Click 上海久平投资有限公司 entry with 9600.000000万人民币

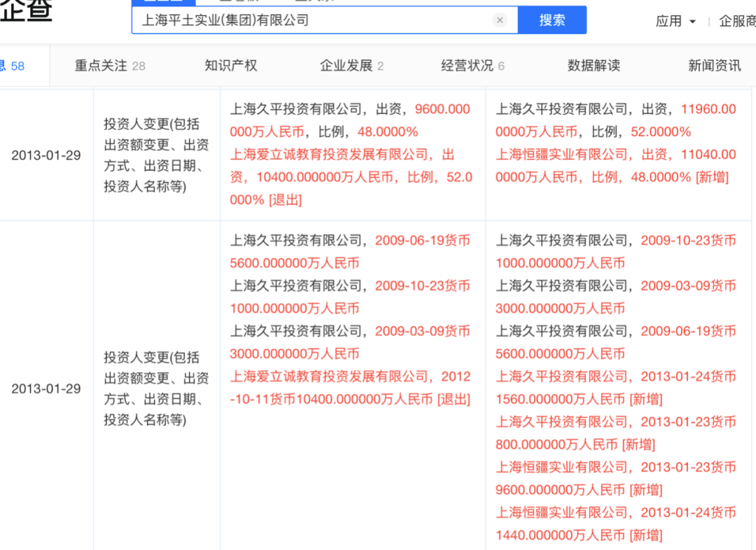351,120
